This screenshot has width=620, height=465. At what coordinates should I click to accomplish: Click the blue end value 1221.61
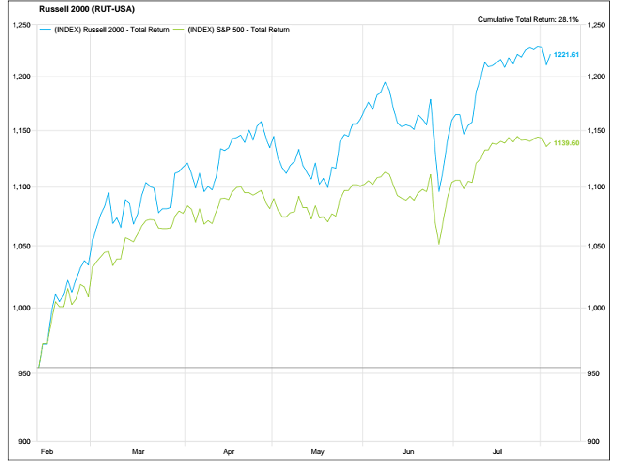pos(566,55)
